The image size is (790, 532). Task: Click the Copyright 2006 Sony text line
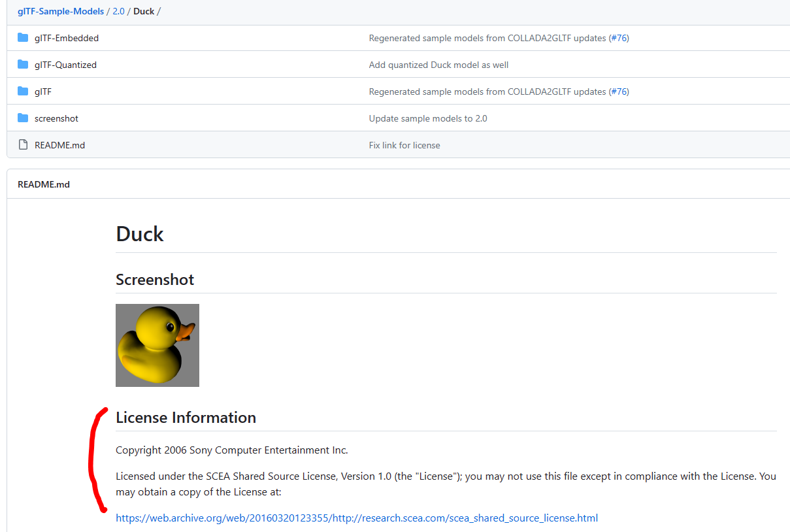[x=232, y=450]
